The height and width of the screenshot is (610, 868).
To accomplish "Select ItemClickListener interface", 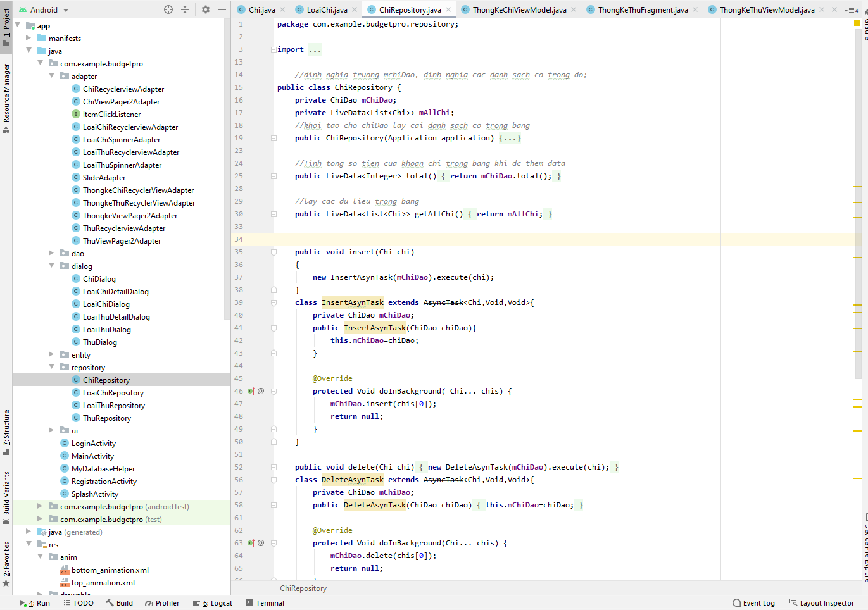I will (111, 115).
